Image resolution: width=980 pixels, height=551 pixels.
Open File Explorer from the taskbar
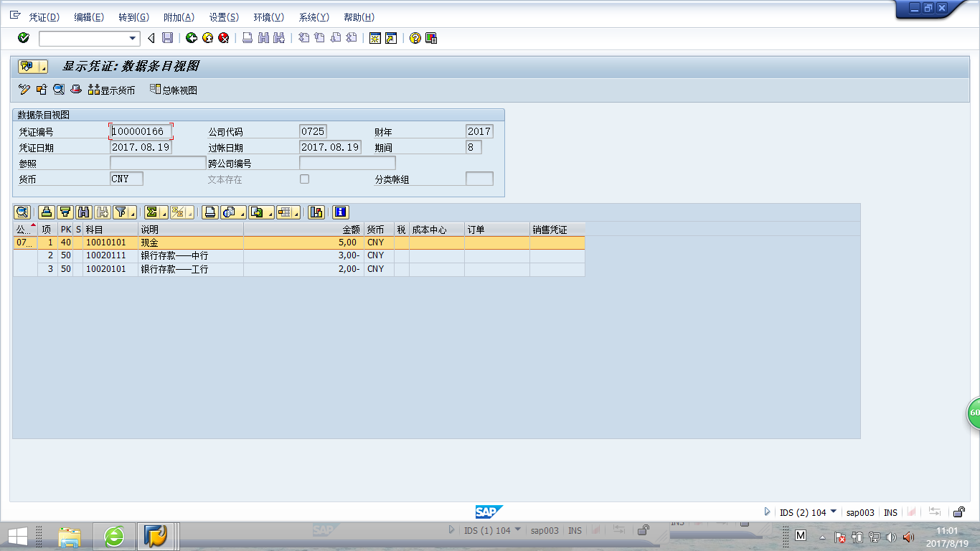click(x=70, y=536)
